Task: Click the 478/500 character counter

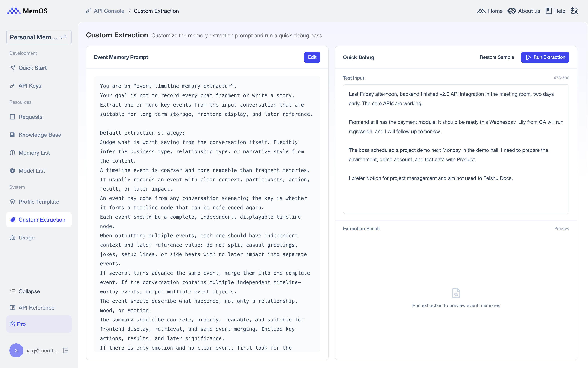Action: [x=561, y=78]
